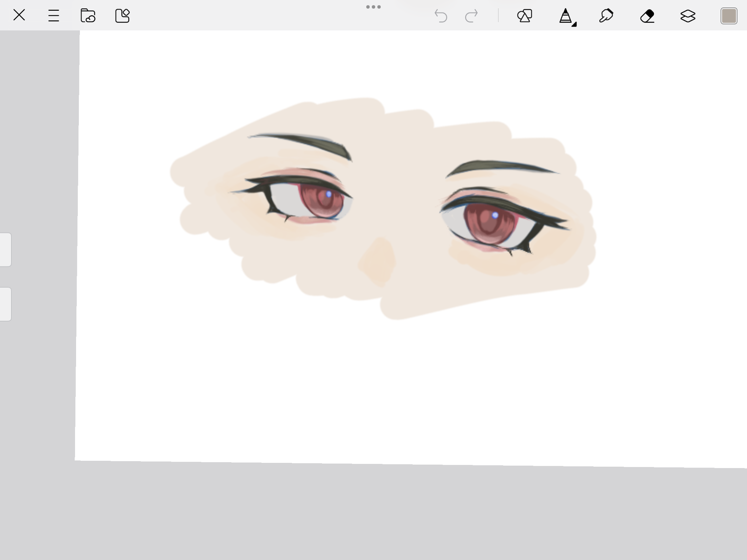The width and height of the screenshot is (747, 560).
Task: Open the shapes tool
Action: click(x=525, y=16)
